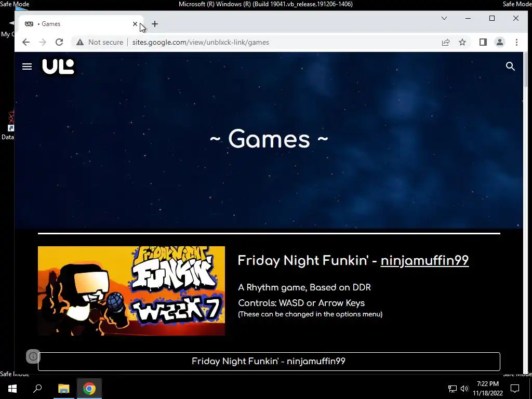This screenshot has height=399, width=532.
Task: Click the Friday Night Funkin' Week 7 thumbnail
Action: tap(131, 291)
